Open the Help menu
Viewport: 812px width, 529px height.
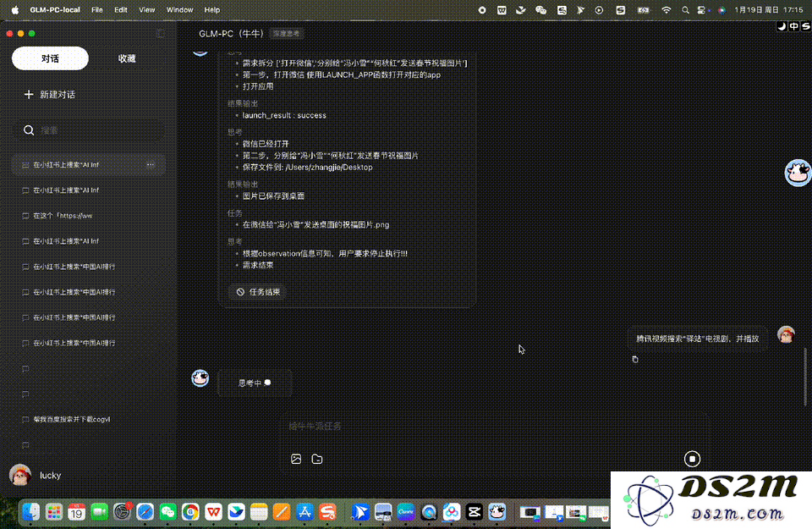coord(211,10)
